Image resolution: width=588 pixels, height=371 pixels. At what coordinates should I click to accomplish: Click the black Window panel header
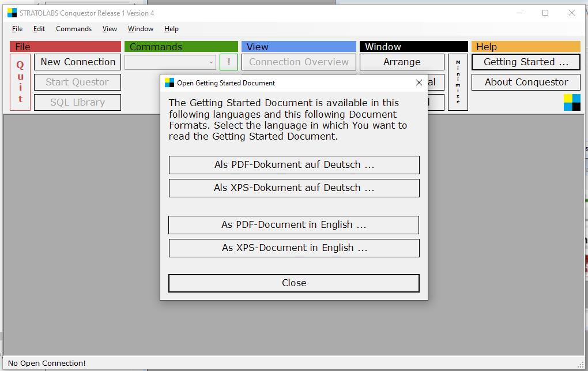(414, 47)
